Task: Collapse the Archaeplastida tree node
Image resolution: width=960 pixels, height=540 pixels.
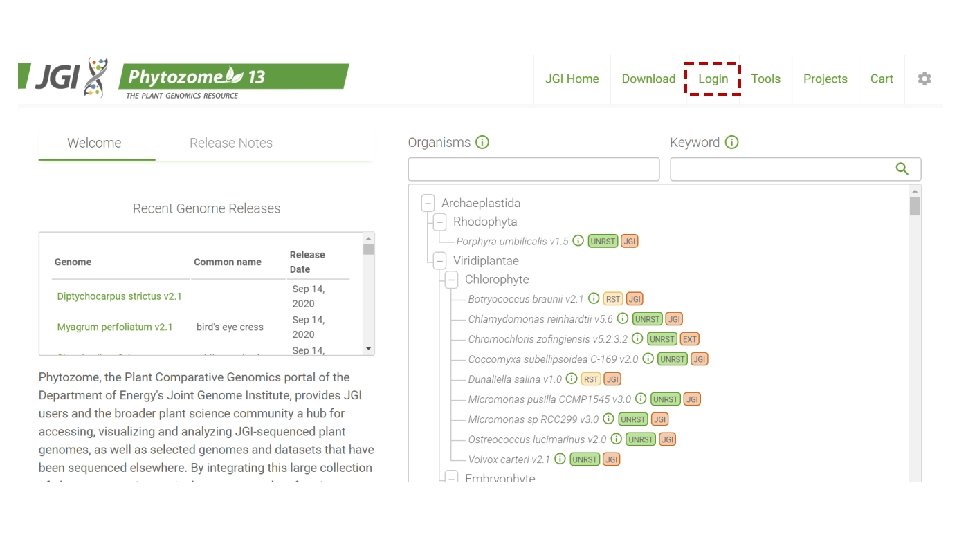Action: point(428,203)
